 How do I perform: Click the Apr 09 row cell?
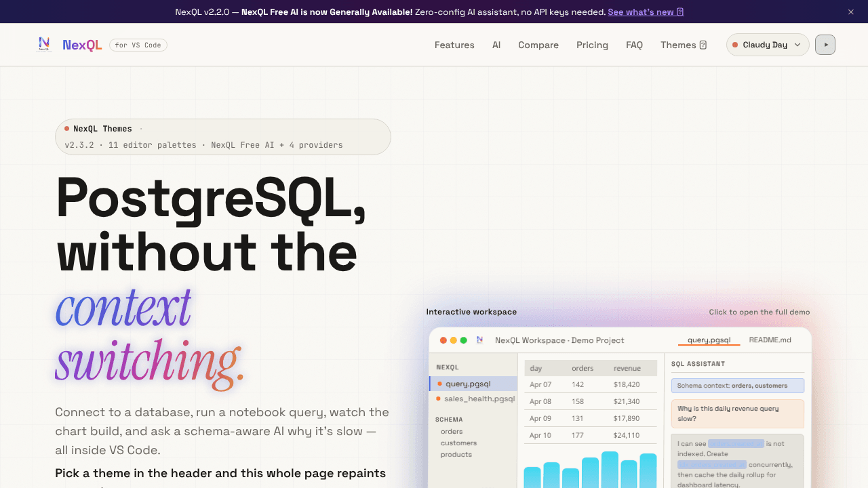coord(540,418)
